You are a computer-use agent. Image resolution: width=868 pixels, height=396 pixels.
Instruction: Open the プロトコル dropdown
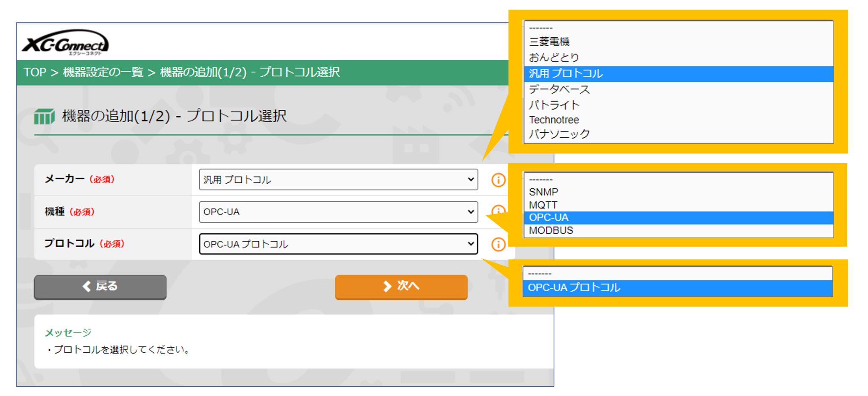pos(338,244)
